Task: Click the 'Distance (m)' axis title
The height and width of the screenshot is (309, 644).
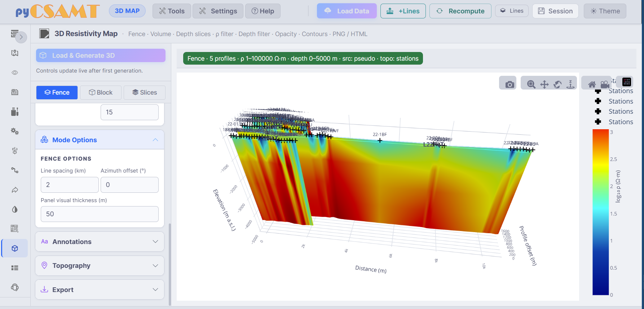Action: tap(371, 269)
